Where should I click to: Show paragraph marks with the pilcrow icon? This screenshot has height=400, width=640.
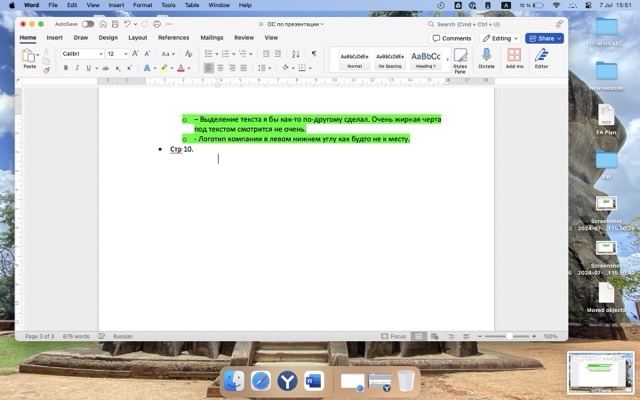313,53
